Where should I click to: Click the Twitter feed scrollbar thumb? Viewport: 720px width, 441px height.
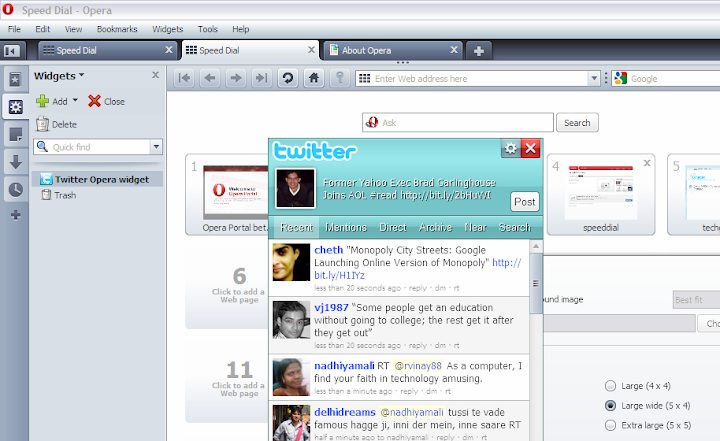(x=535, y=283)
